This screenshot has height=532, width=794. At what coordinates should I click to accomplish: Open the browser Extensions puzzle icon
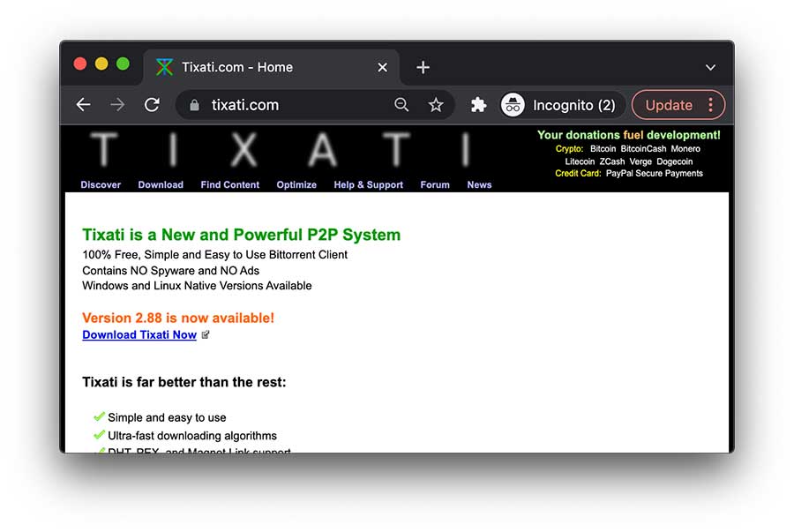[x=477, y=104]
